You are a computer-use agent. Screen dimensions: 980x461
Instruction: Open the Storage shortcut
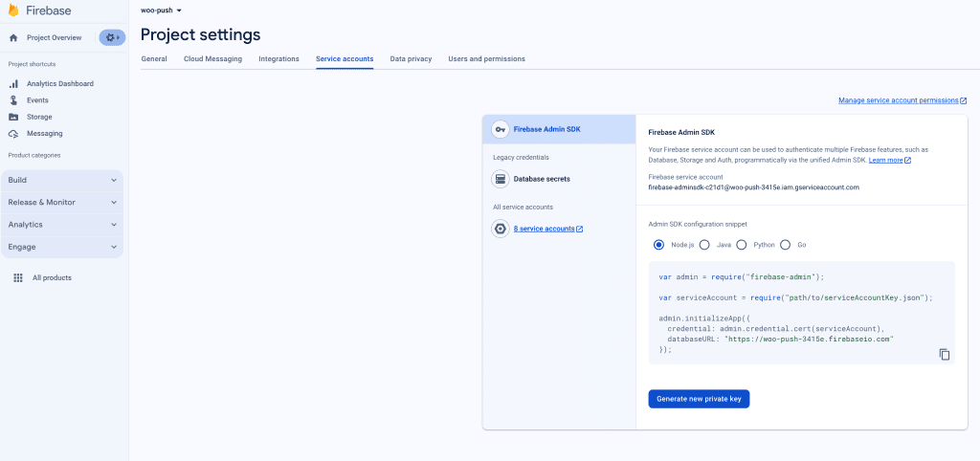[39, 117]
